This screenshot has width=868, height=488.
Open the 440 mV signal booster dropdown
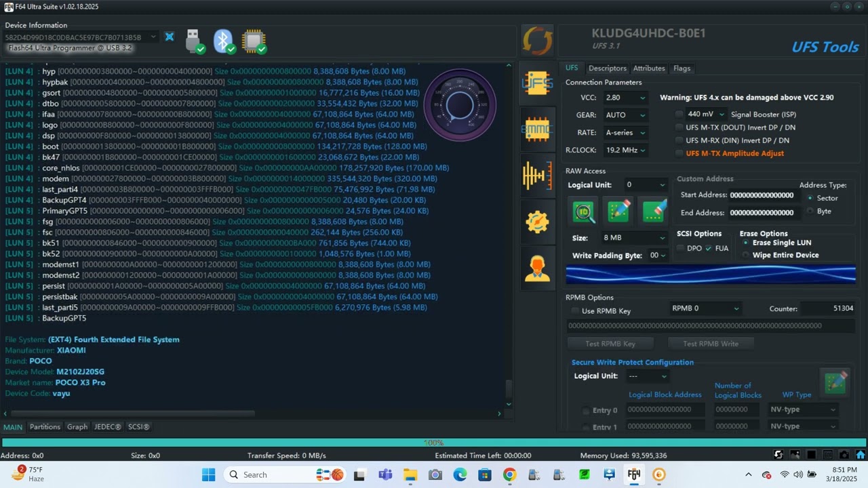[706, 115]
